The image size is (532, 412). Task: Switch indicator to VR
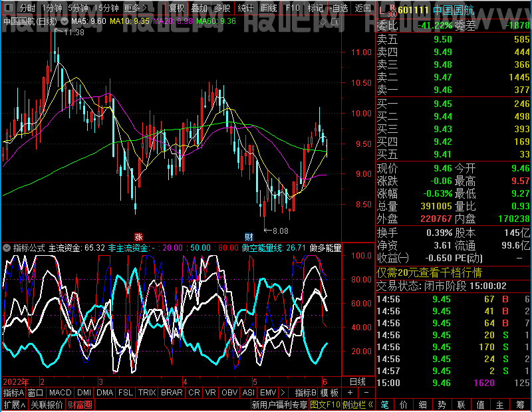click(210, 392)
